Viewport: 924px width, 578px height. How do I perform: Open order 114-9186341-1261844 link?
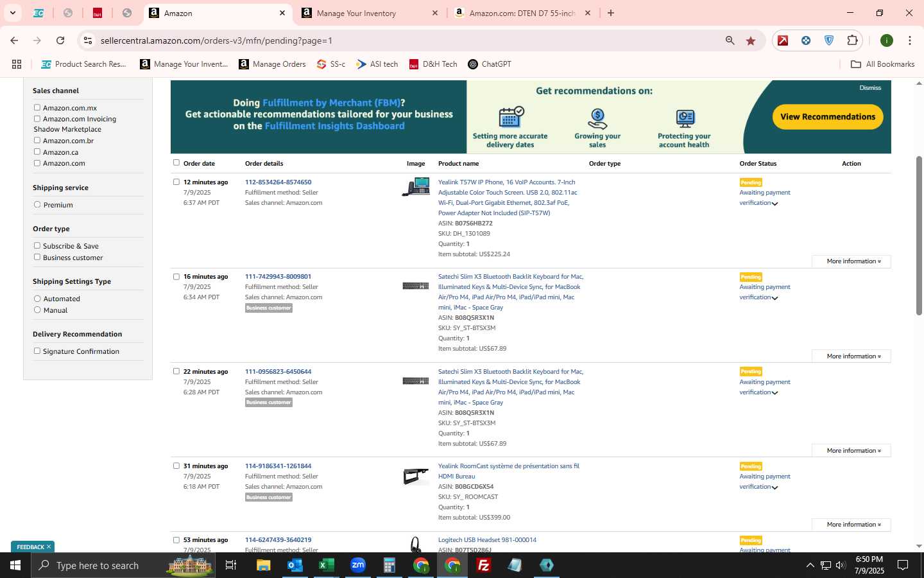pos(278,466)
